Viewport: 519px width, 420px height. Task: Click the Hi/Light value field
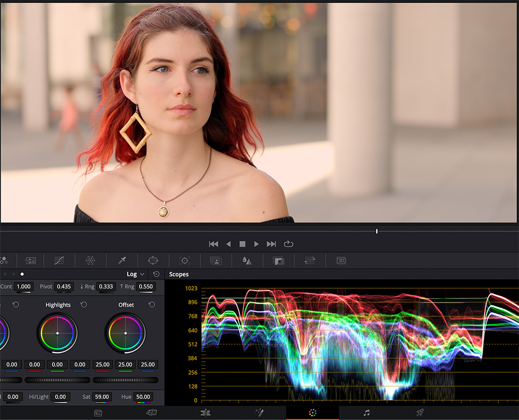pos(60,397)
